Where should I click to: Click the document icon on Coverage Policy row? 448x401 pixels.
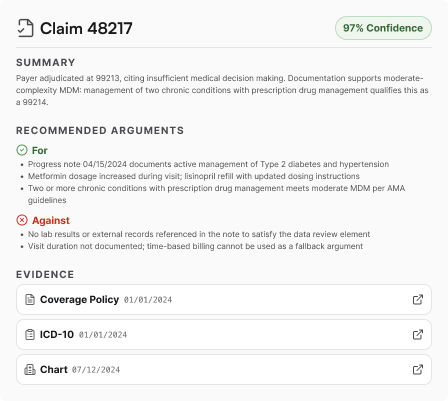click(x=30, y=299)
